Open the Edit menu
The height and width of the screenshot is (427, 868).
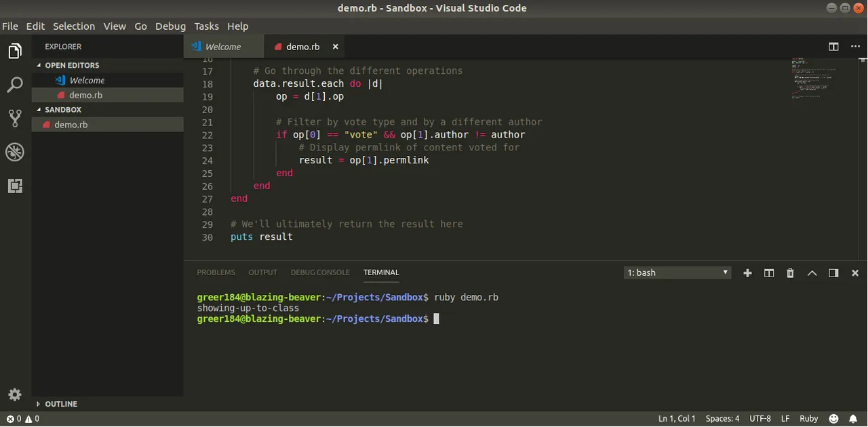(35, 26)
